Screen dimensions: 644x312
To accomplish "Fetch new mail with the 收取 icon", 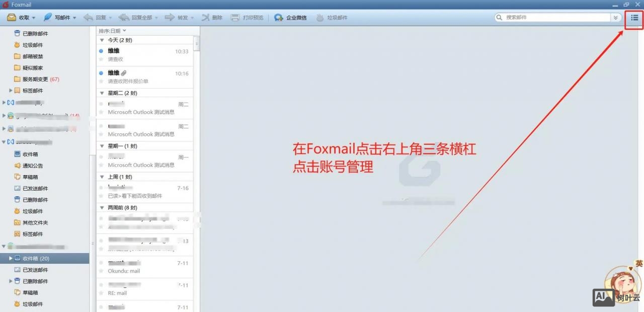I will [x=20, y=17].
